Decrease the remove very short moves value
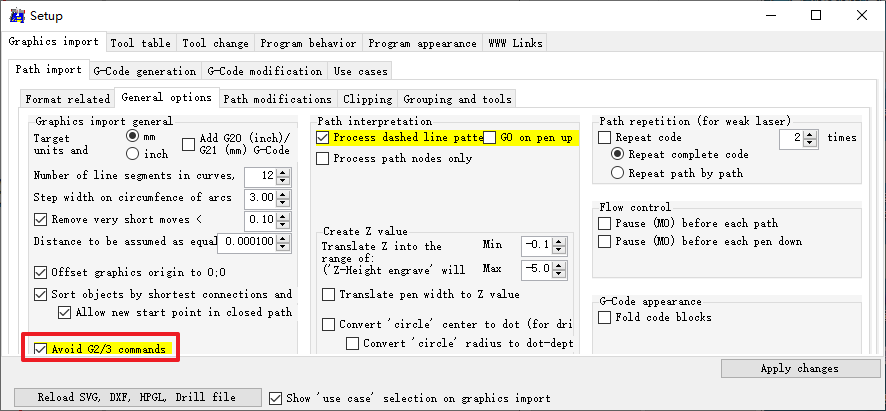 click(x=283, y=224)
